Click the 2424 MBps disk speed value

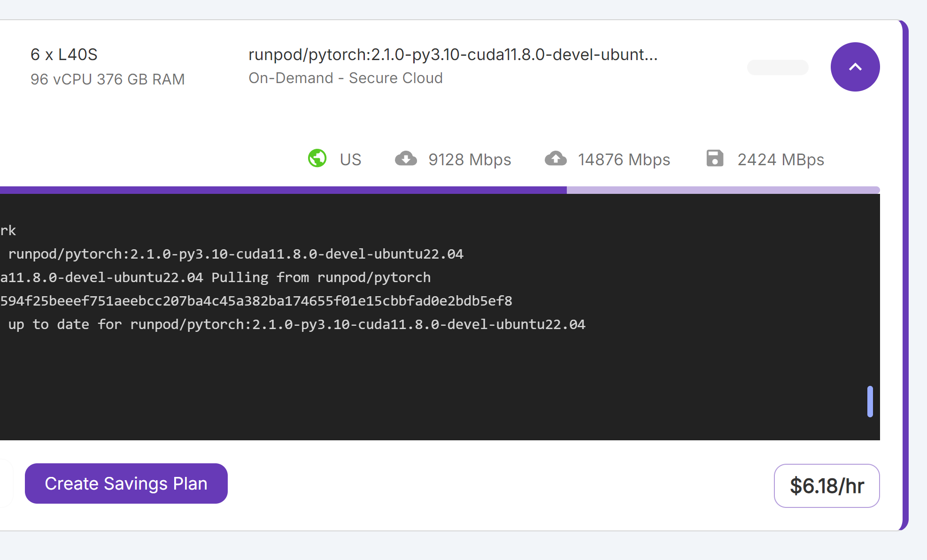(x=780, y=160)
